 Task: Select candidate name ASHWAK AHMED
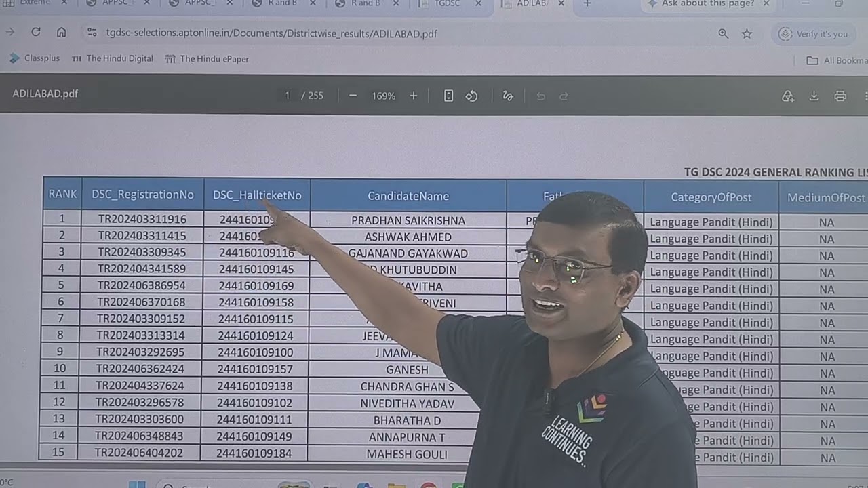click(x=408, y=237)
